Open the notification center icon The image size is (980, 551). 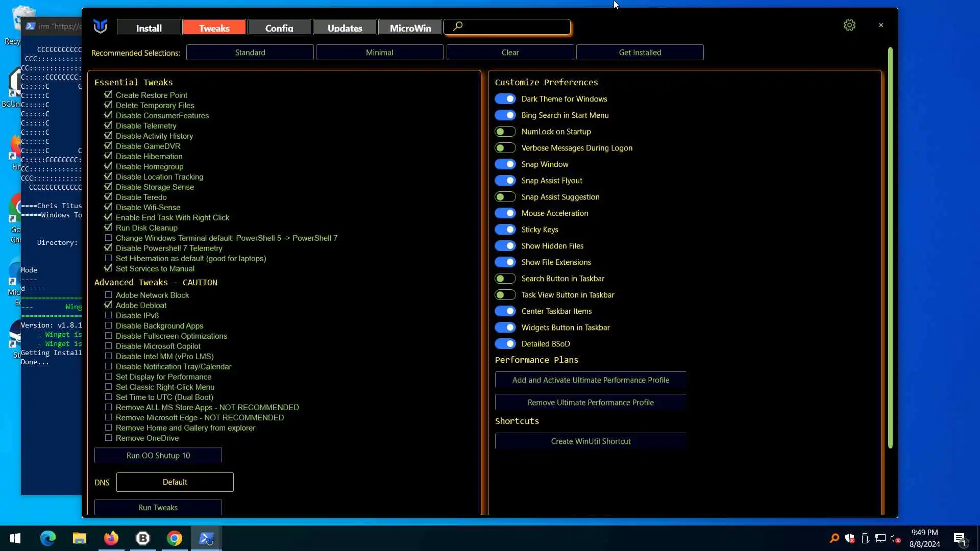coord(959,538)
